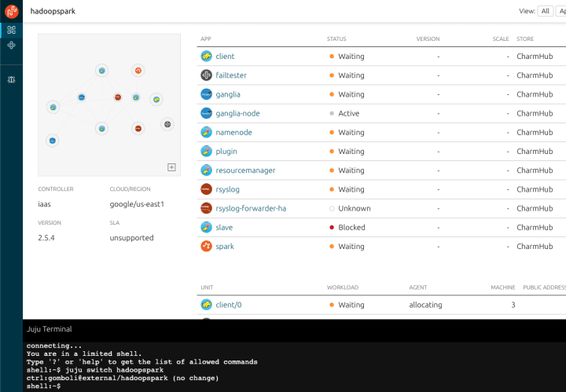This screenshot has height=392, width=566.
Task: Open the resourcemanager application link
Action: (x=245, y=170)
